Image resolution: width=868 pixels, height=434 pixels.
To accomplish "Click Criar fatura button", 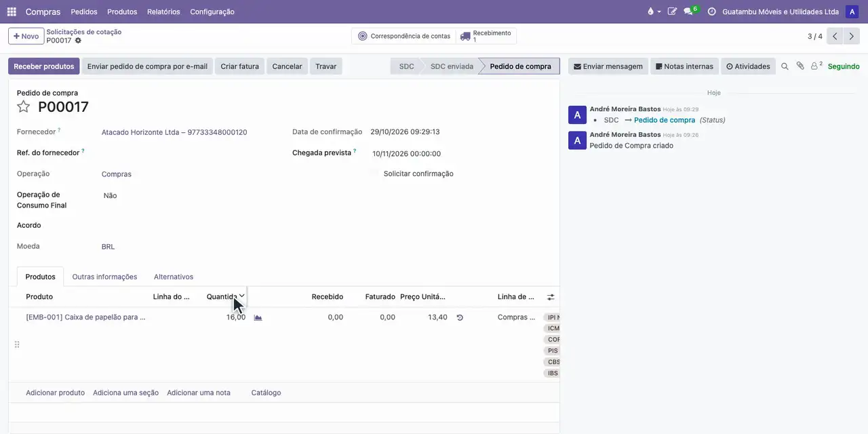I will coord(239,66).
